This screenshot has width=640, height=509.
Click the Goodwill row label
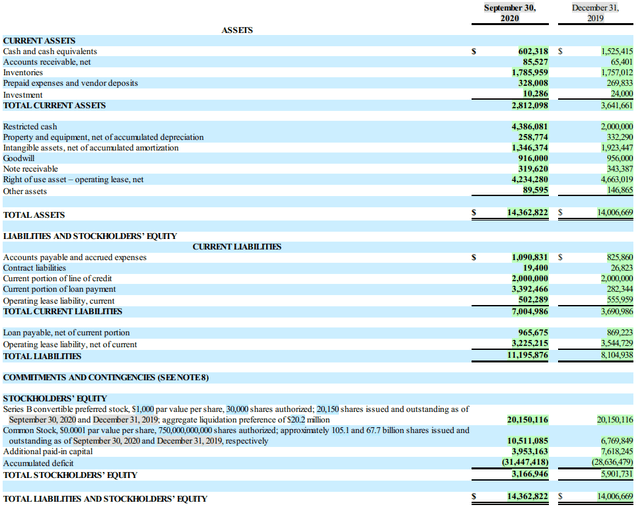tap(20, 159)
